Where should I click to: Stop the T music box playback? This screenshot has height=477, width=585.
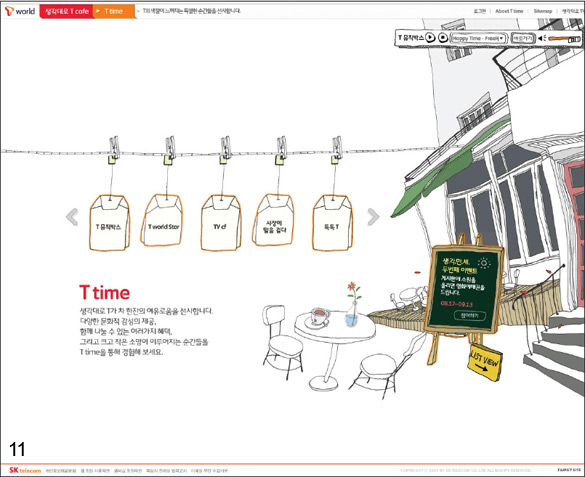[x=443, y=38]
